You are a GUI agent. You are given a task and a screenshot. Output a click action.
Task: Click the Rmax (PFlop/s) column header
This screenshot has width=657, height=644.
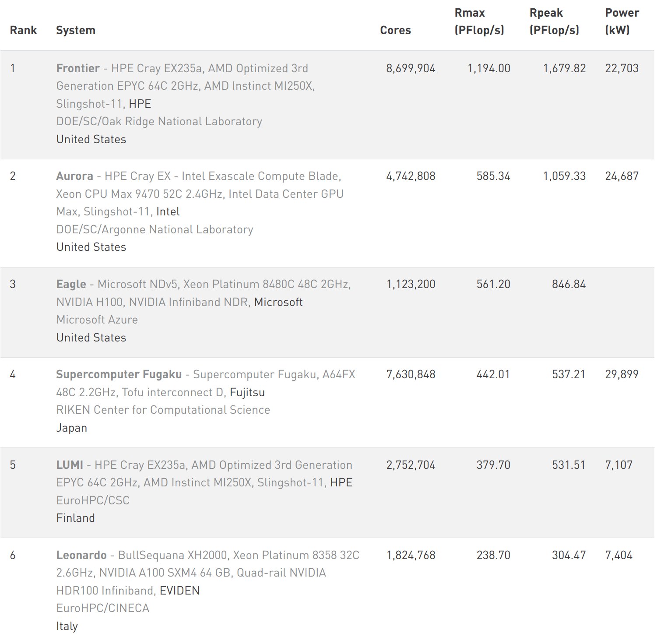point(479,21)
